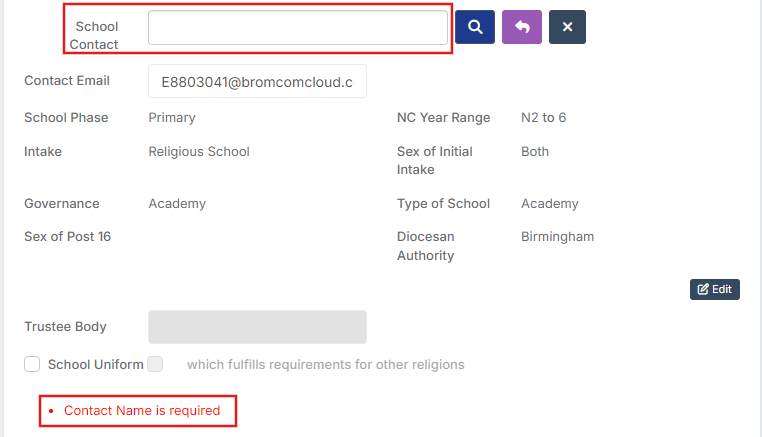Click the blue magnifier search button
Image resolution: width=762 pixels, height=437 pixels.
pos(475,27)
